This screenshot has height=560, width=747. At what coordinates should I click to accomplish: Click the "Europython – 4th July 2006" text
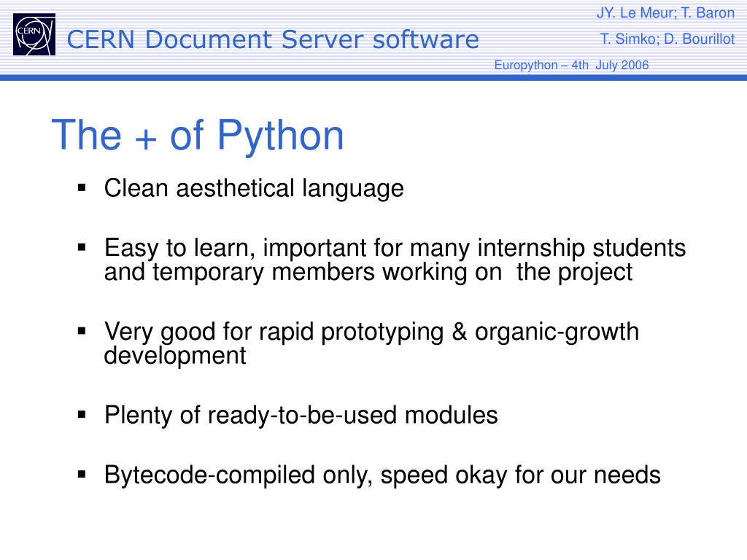[571, 65]
